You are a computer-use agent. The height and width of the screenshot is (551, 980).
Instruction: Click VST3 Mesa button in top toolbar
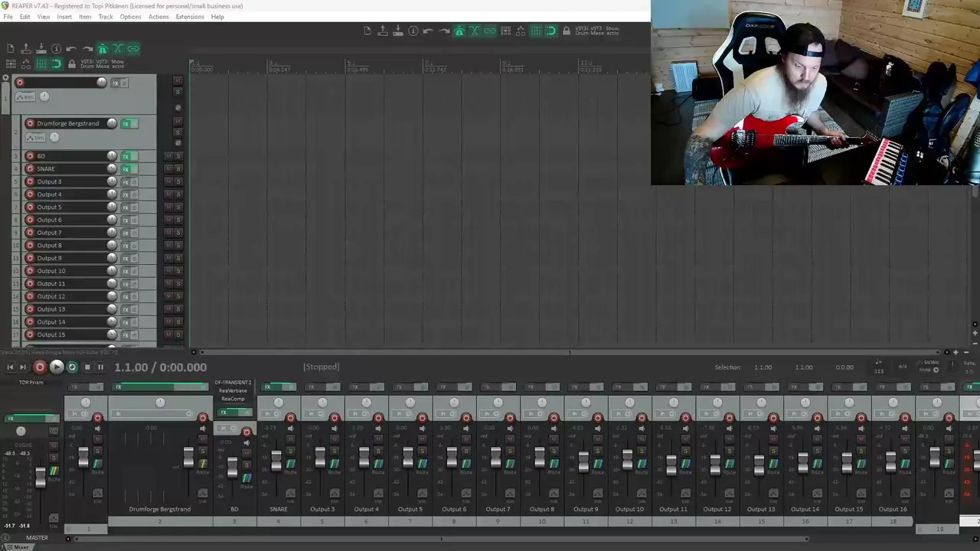596,31
